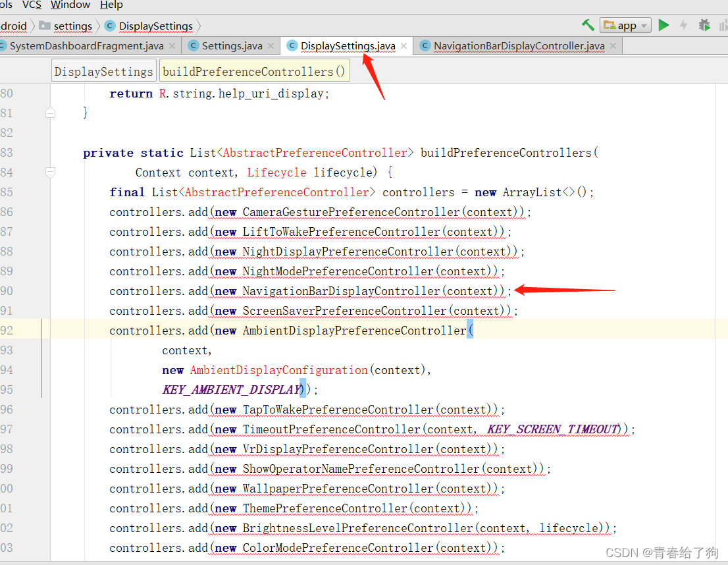Close the SystemDashboardFragment.java tab
728x565 pixels.
click(172, 46)
